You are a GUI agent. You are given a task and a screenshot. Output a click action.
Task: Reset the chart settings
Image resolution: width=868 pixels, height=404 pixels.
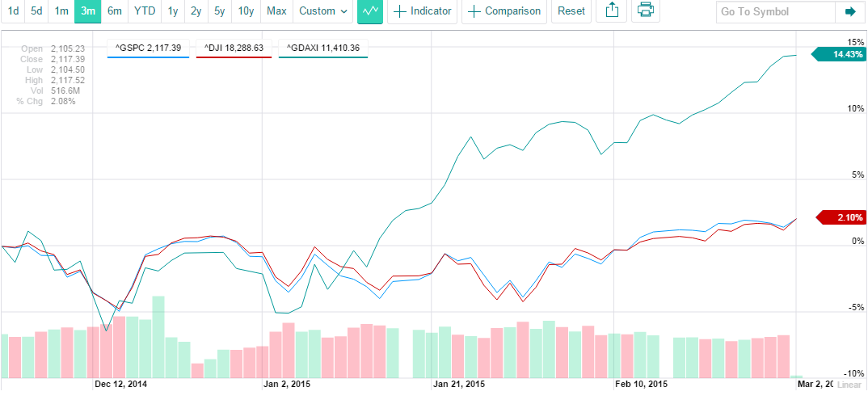[x=571, y=11]
